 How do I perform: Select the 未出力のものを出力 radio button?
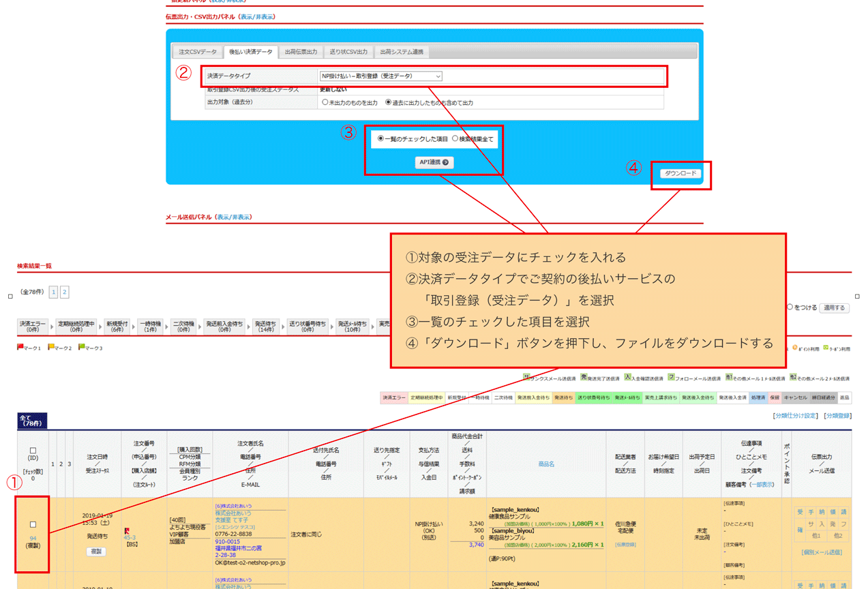pos(325,103)
